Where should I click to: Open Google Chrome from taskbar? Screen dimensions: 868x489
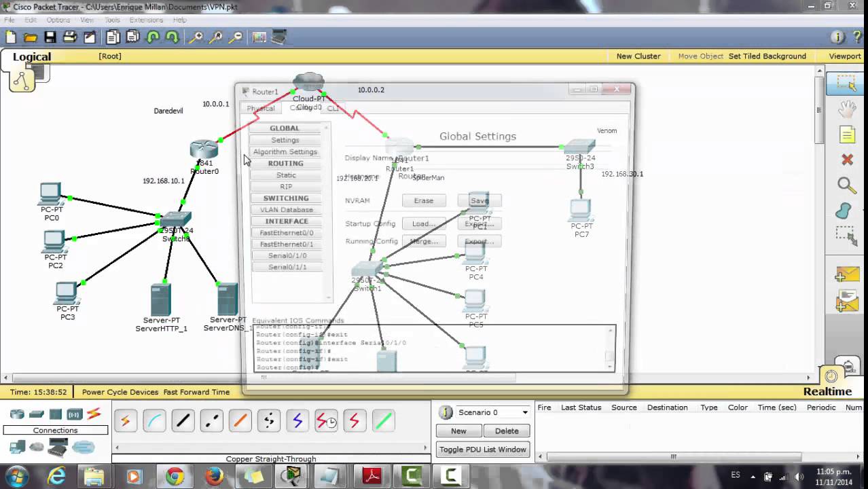(x=175, y=477)
